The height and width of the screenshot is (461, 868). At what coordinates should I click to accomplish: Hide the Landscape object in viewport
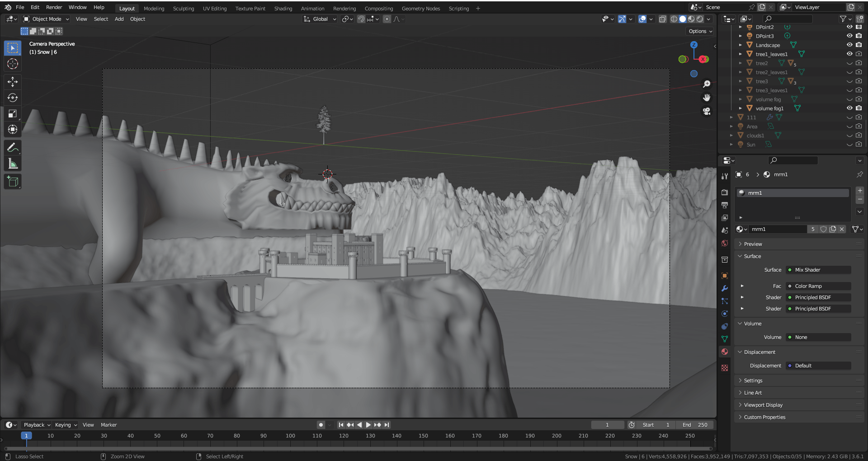(x=849, y=45)
